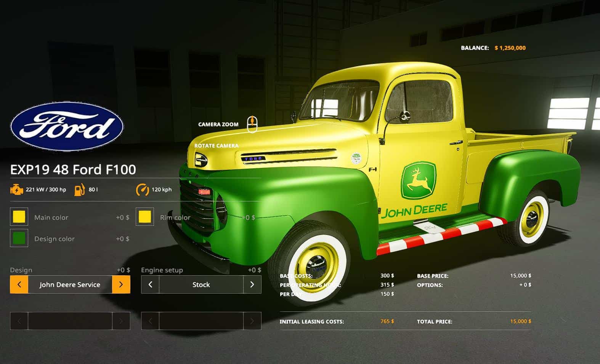
Task: Click the EXP19 48 Ford F100 title
Action: (73, 169)
